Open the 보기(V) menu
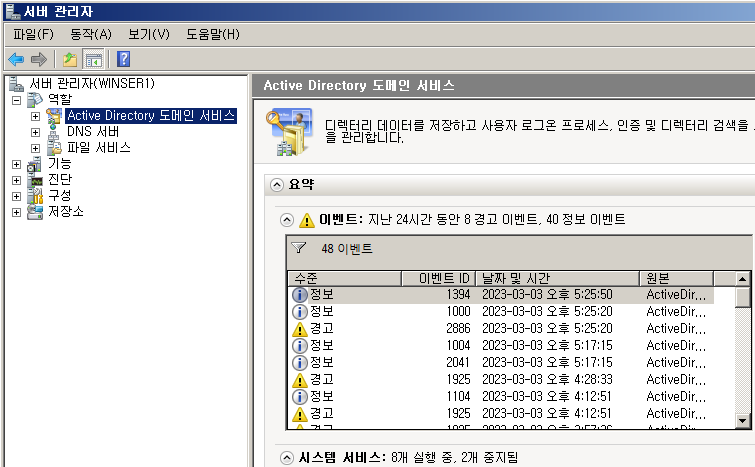 pyautogui.click(x=149, y=34)
